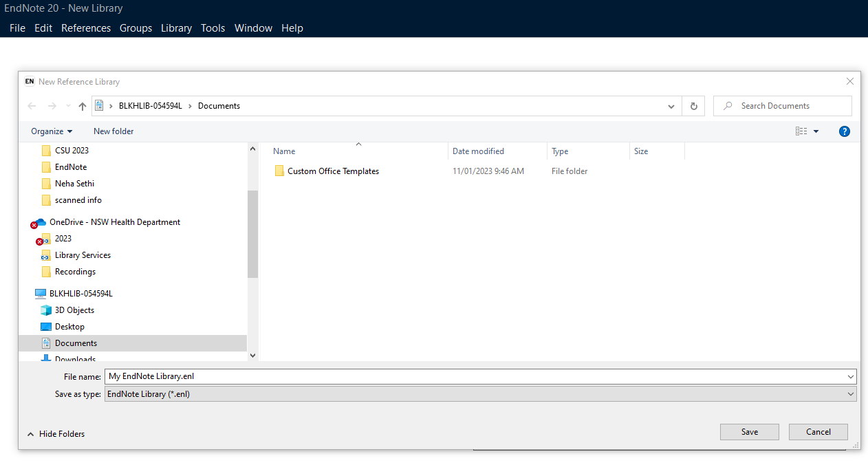Image resolution: width=868 pixels, height=465 pixels.
Task: Expand the Save as type dropdown
Action: click(851, 394)
